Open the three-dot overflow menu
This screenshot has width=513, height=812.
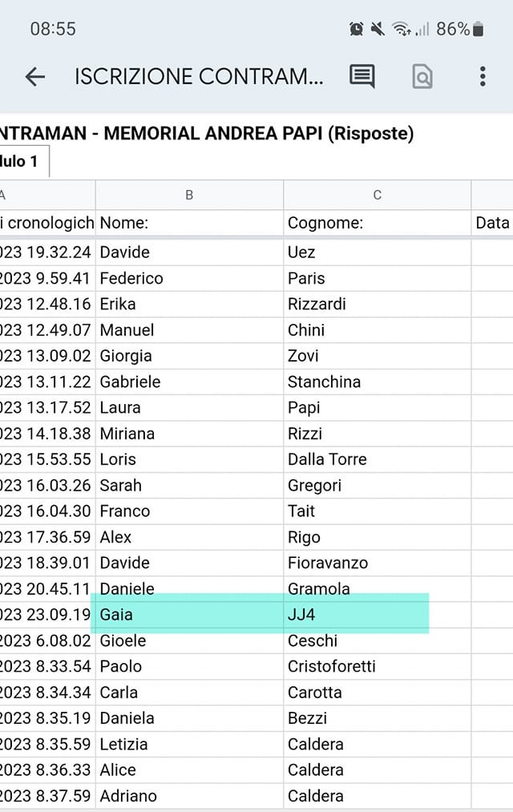click(483, 77)
